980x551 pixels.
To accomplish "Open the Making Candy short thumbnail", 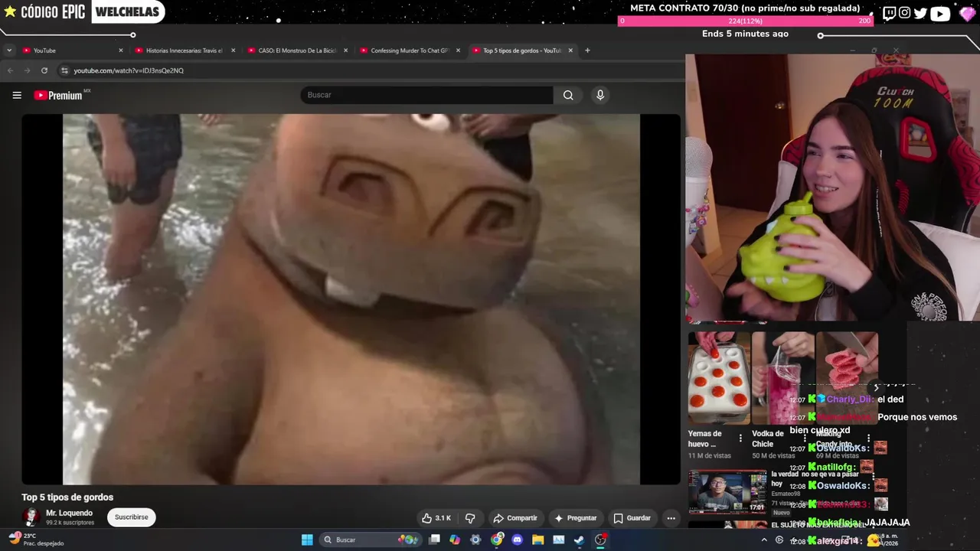I will pos(847,378).
